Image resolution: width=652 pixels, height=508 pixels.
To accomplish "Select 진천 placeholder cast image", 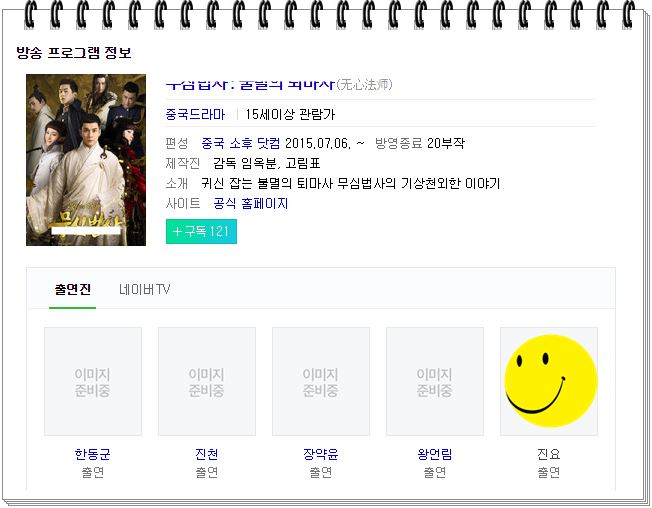I will click(207, 382).
